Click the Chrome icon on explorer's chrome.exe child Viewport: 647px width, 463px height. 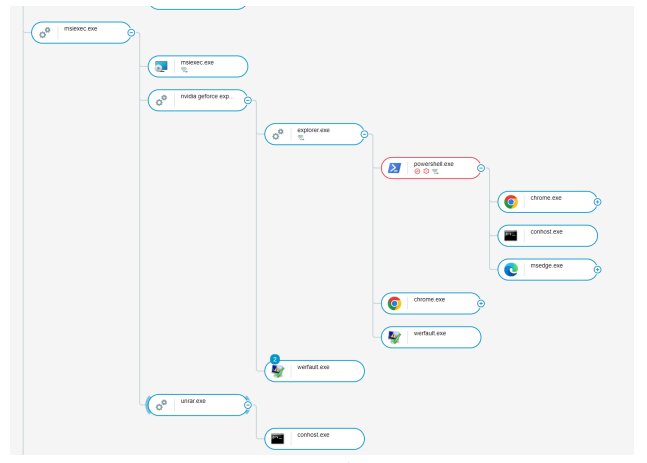pyautogui.click(x=394, y=303)
